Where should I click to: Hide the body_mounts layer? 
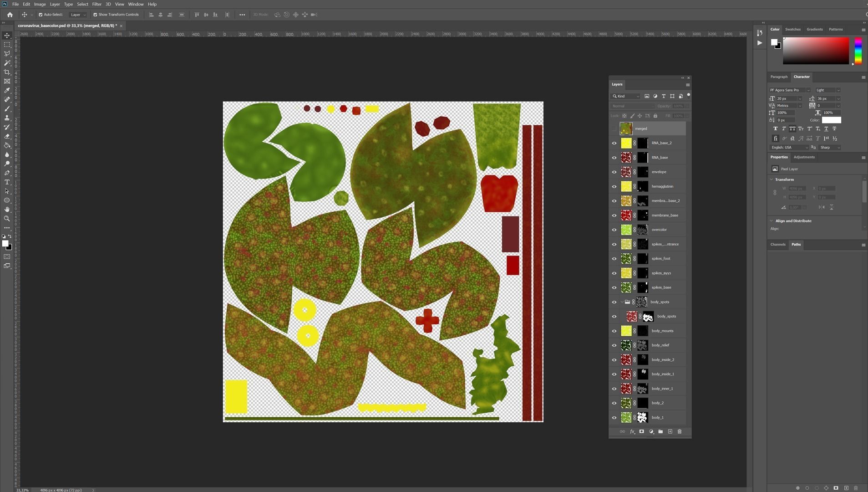pos(614,331)
